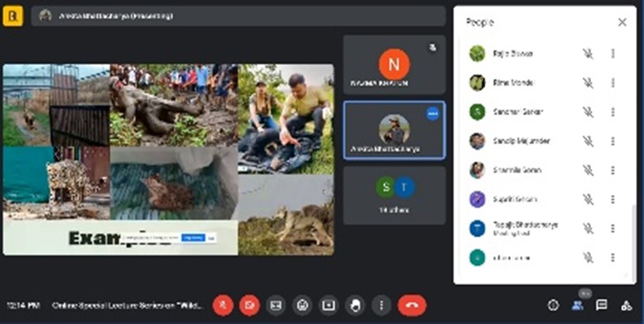Click blue options badge on presenter's tile

click(x=433, y=114)
